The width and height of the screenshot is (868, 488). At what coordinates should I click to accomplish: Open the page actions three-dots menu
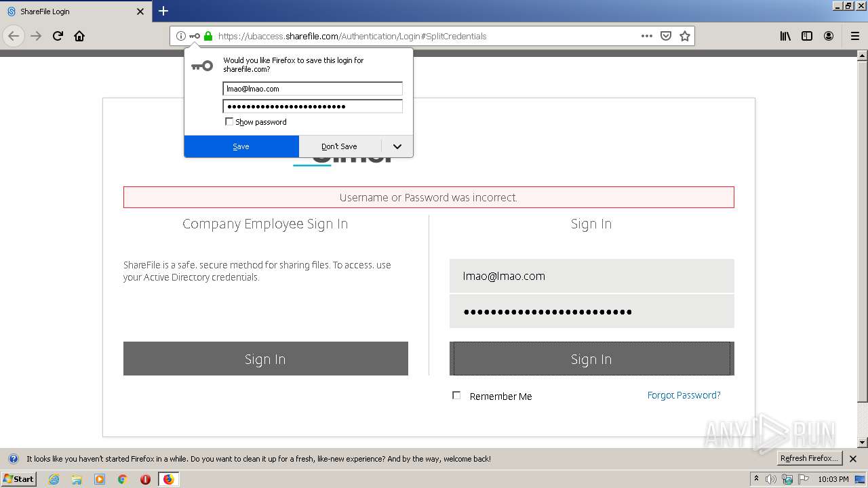[647, 36]
